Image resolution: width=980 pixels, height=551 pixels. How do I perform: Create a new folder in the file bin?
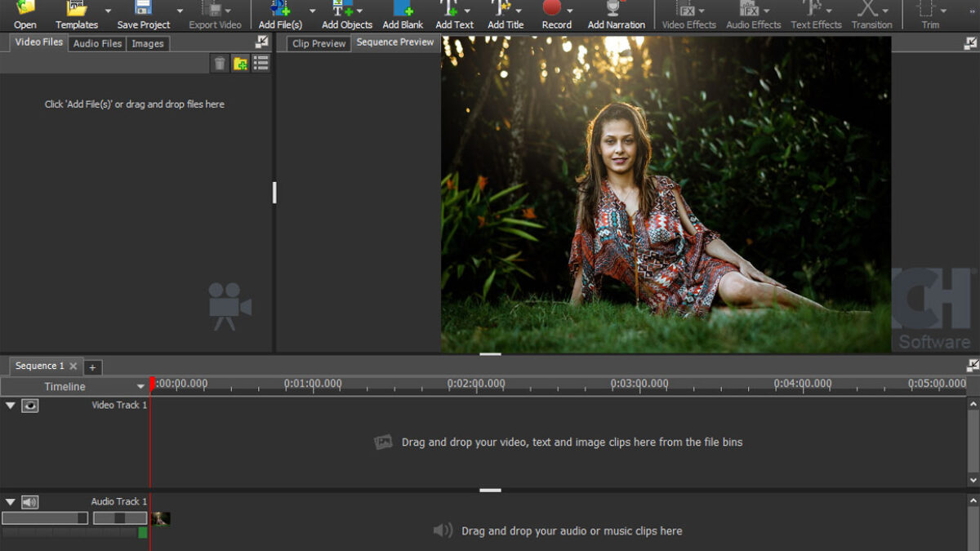pyautogui.click(x=240, y=64)
